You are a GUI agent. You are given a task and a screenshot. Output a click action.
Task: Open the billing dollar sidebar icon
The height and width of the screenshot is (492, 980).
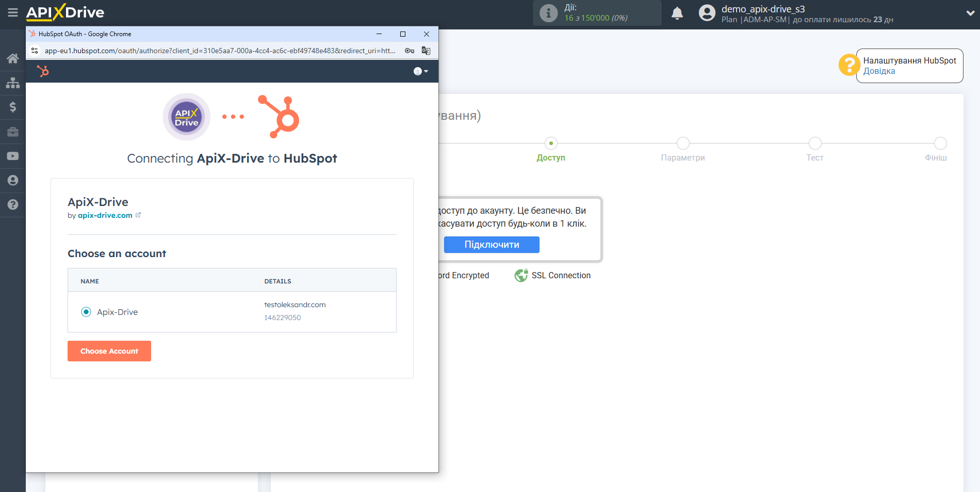pyautogui.click(x=13, y=107)
